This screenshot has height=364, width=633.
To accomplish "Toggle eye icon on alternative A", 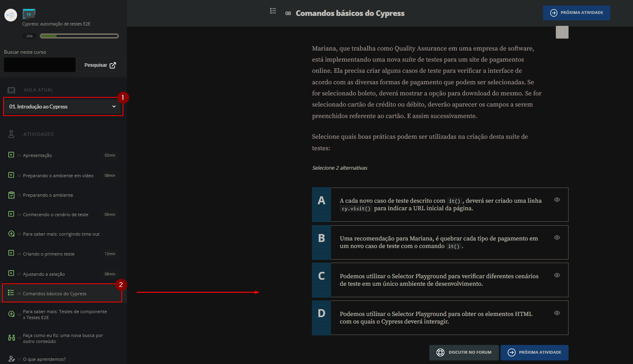I will click(557, 200).
